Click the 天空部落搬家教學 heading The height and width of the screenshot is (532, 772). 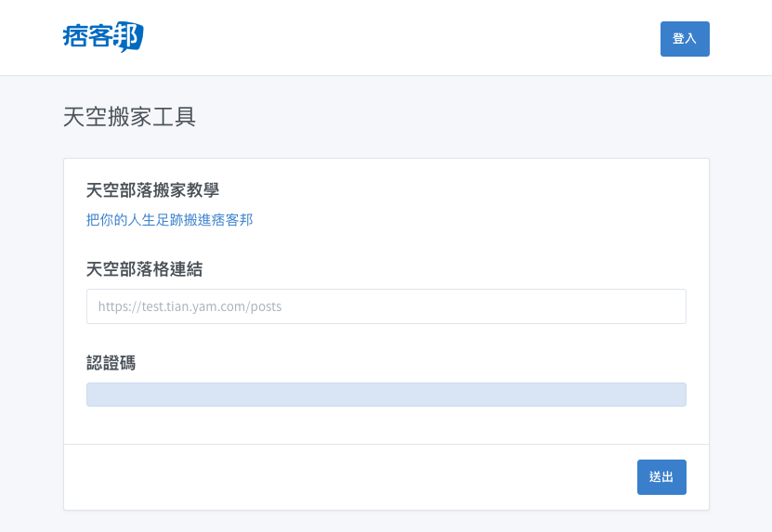(152, 190)
